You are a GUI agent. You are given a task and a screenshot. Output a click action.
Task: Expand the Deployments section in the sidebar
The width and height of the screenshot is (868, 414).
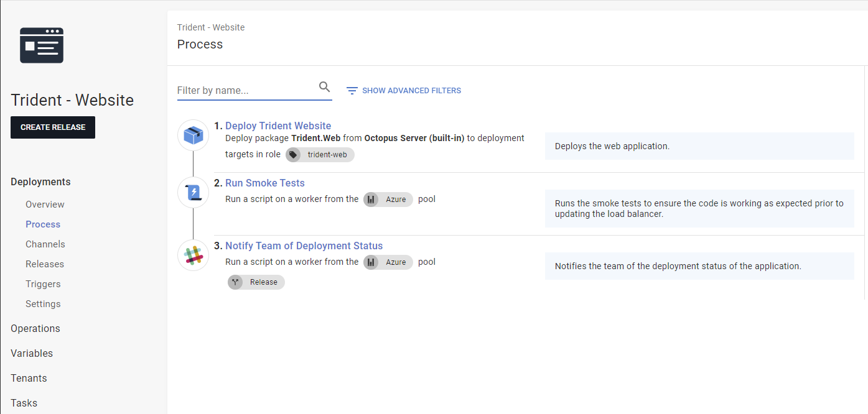coord(40,182)
